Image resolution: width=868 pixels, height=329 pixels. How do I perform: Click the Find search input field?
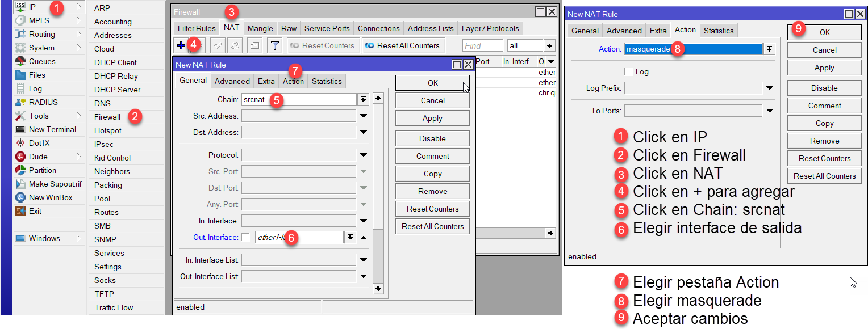pos(482,45)
